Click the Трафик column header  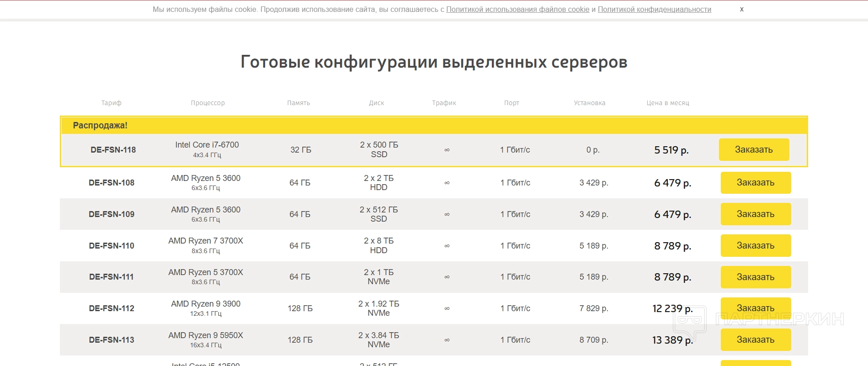tap(444, 103)
